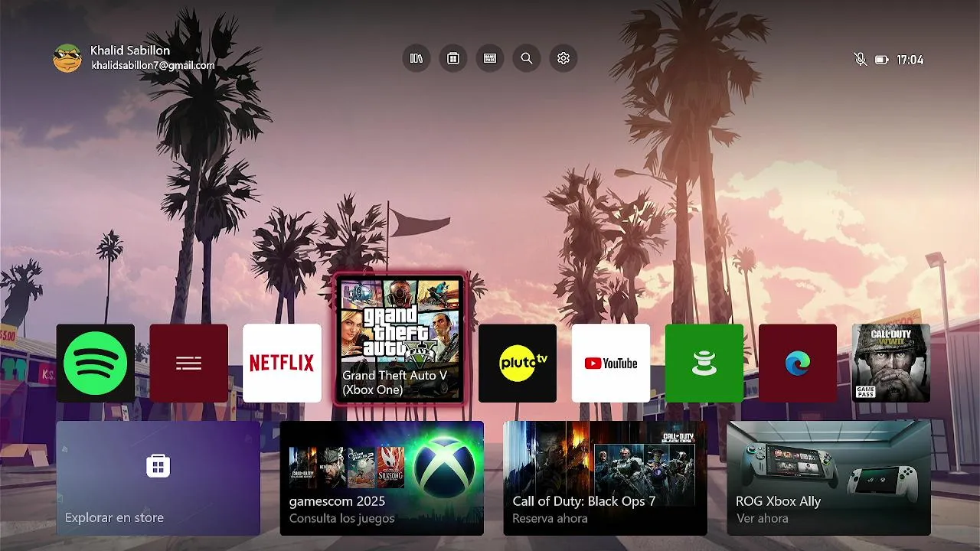Open the green app tile
The image size is (980, 551).
pos(704,363)
